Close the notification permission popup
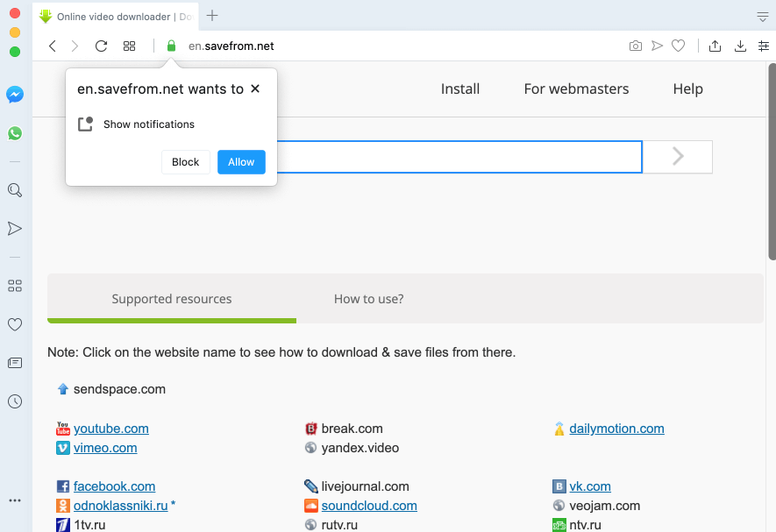This screenshot has height=532, width=776. pyautogui.click(x=255, y=89)
